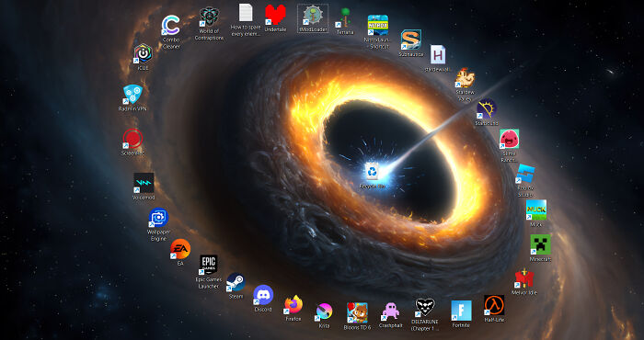Image resolution: width=644 pixels, height=340 pixels.
Task: Click the Terraria tree icon
Action: (345, 17)
